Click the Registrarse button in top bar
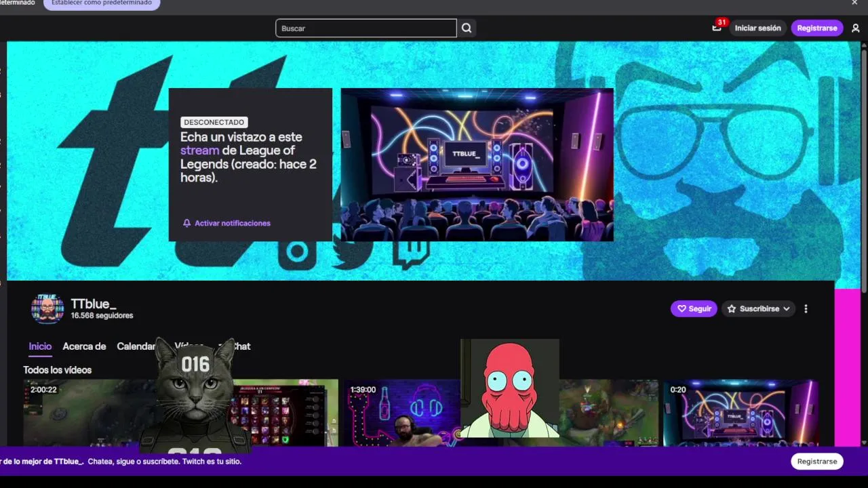Screen dimensions: 868x488 point(816,28)
